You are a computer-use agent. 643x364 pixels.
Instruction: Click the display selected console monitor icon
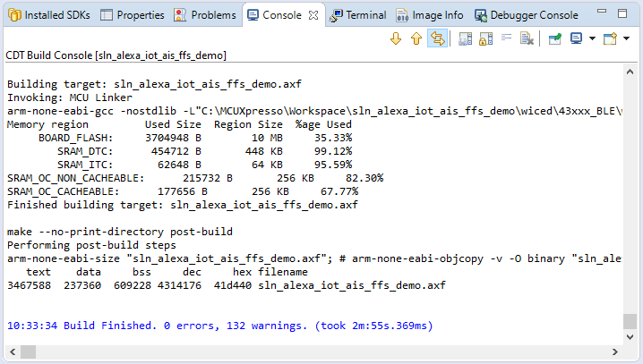click(x=576, y=38)
